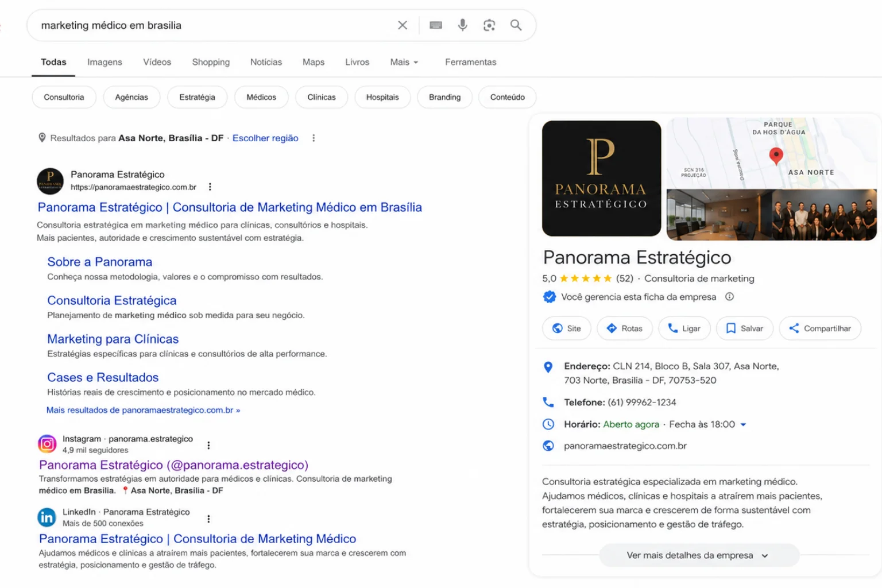882x588 pixels.
Task: Open the @panorama.estrategico Instagram result title
Action: click(x=173, y=465)
